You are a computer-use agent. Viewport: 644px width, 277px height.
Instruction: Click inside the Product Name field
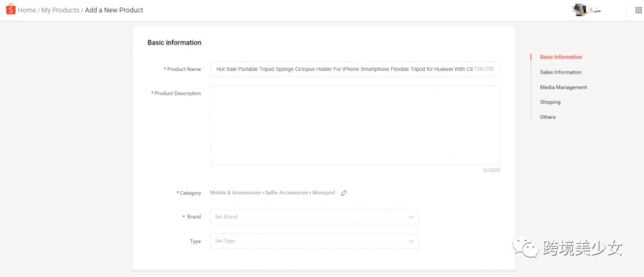[355, 69]
